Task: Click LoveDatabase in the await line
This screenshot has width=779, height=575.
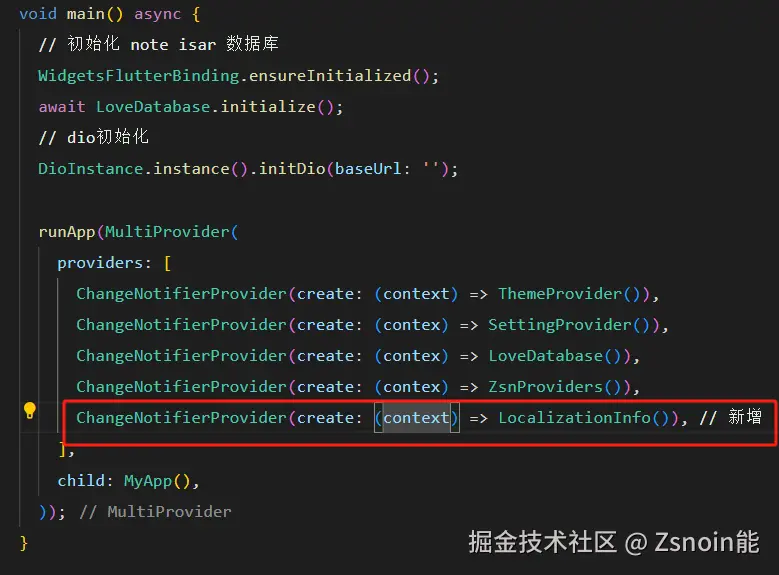Action: [153, 107]
